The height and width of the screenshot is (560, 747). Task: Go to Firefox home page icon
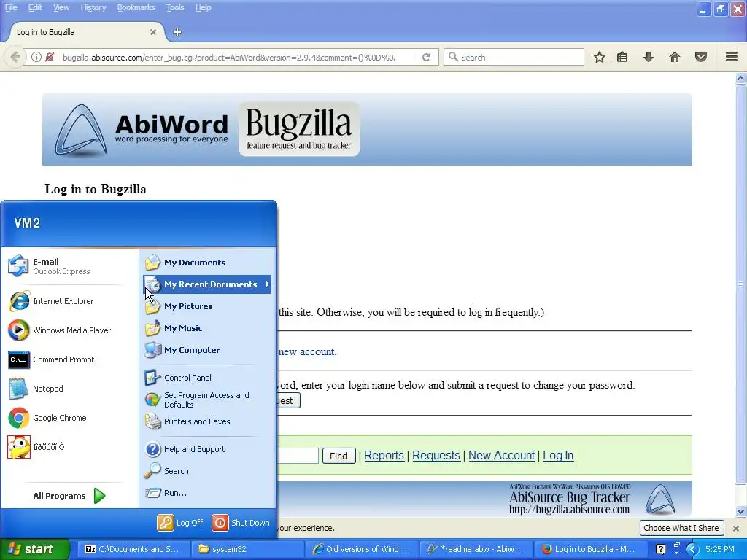[675, 57]
